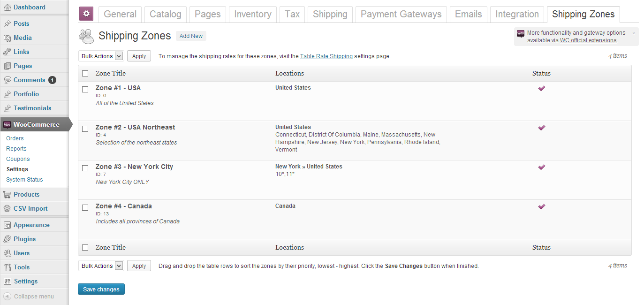Image resolution: width=644 pixels, height=305 pixels.
Task: Follow the Table Rate Shipping link
Action: [326, 56]
